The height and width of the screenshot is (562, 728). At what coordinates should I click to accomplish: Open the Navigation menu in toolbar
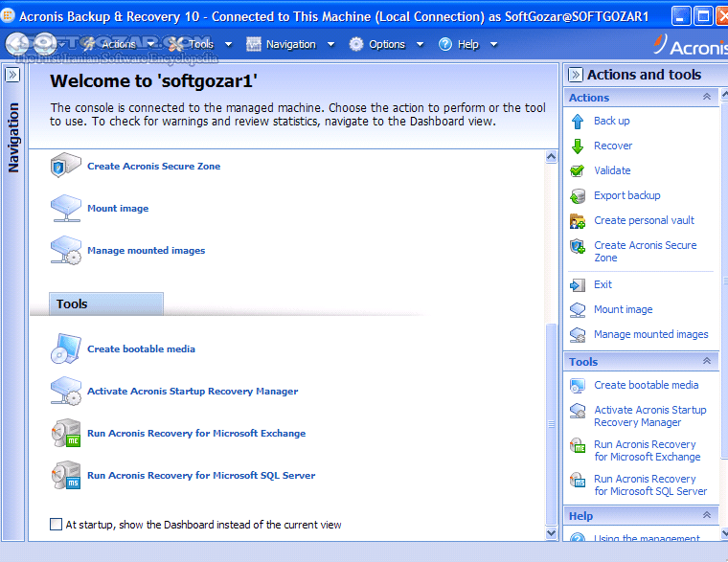290,44
